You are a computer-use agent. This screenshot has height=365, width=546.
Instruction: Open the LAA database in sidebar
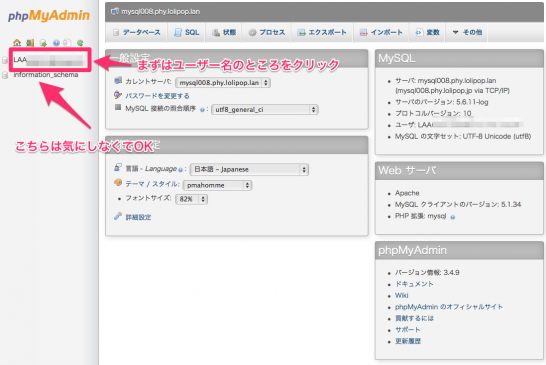click(48, 60)
